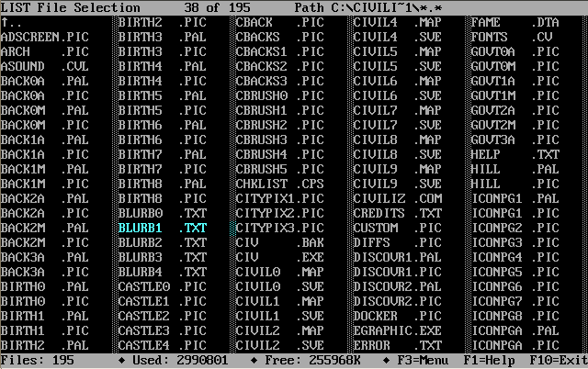This screenshot has height=369, width=588.
Task: Select file GOVT0A .PIC
Action: [514, 51]
